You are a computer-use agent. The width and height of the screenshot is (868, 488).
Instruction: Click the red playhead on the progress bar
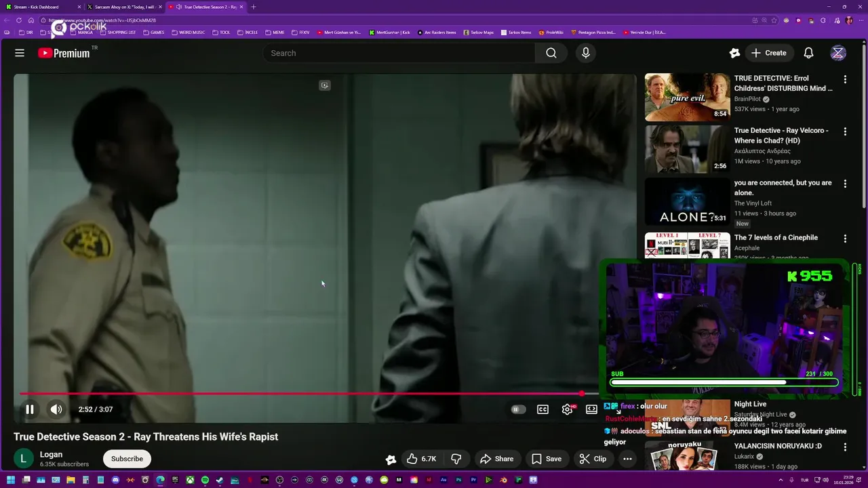pyautogui.click(x=582, y=394)
